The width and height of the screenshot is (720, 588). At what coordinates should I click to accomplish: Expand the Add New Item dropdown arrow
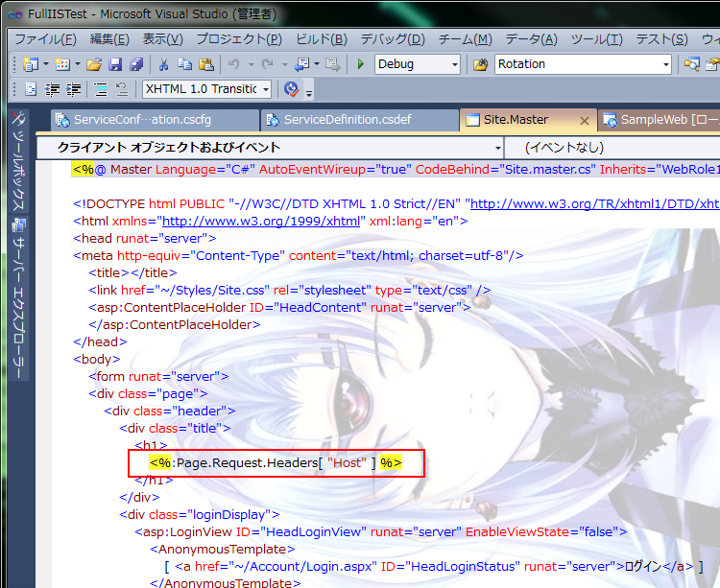tap(78, 64)
